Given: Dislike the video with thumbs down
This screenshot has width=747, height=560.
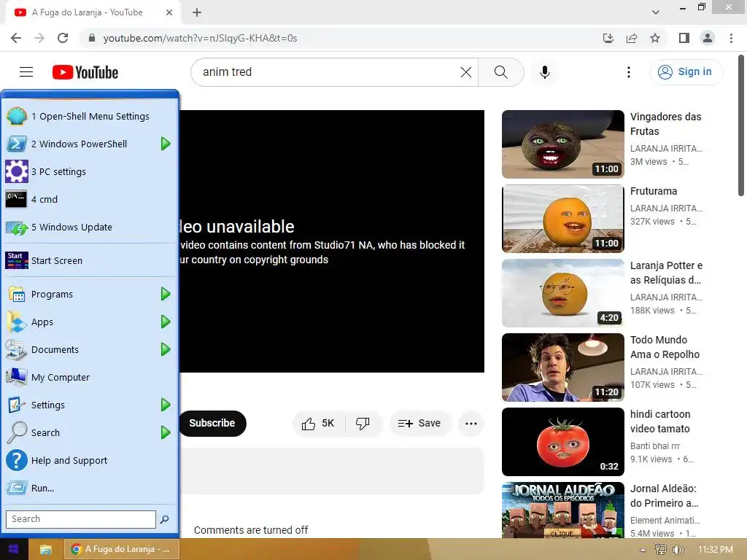Looking at the screenshot, I should (x=363, y=424).
